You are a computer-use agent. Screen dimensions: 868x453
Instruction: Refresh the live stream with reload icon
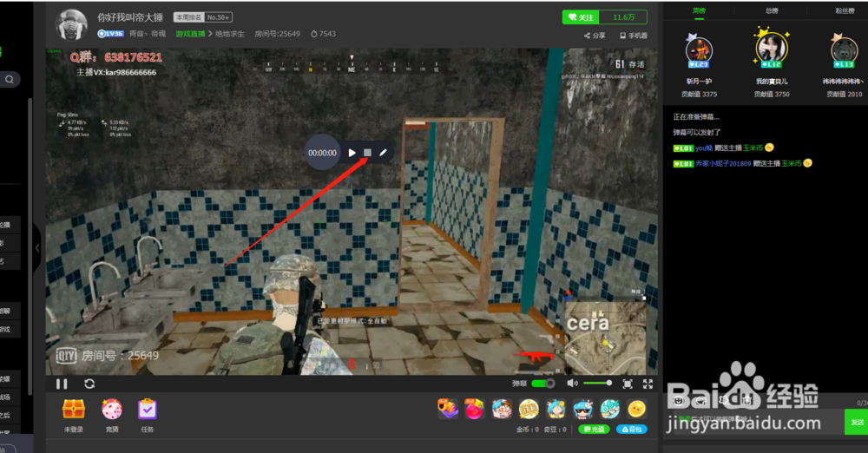pyautogui.click(x=89, y=384)
